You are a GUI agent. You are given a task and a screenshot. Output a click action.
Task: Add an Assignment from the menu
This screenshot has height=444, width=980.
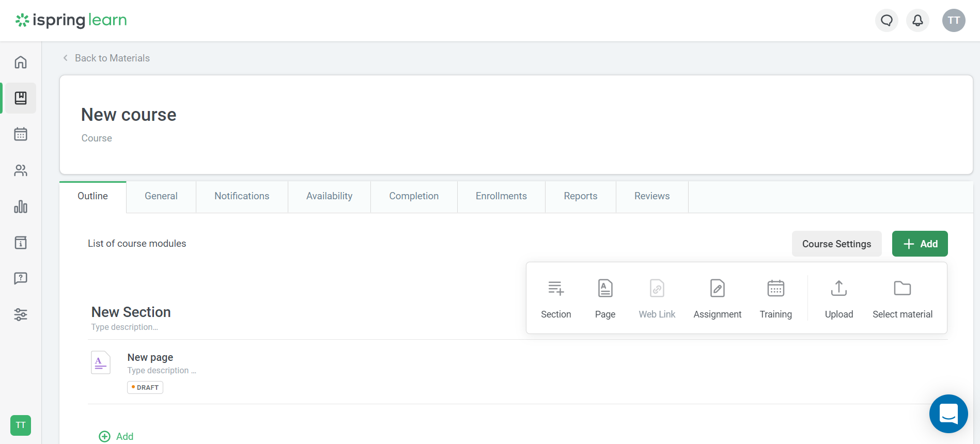(718, 299)
